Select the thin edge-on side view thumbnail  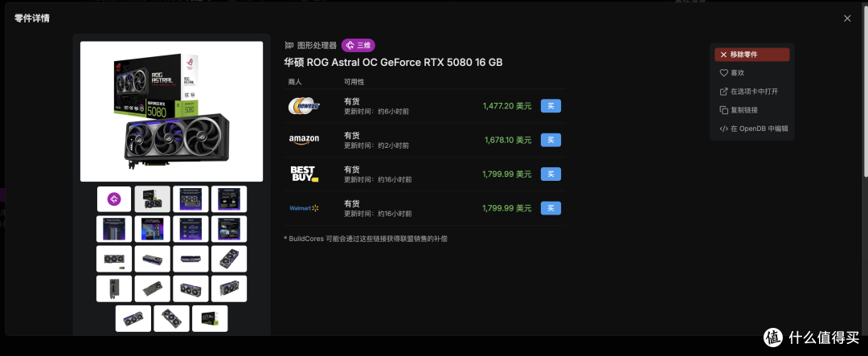[190, 259]
